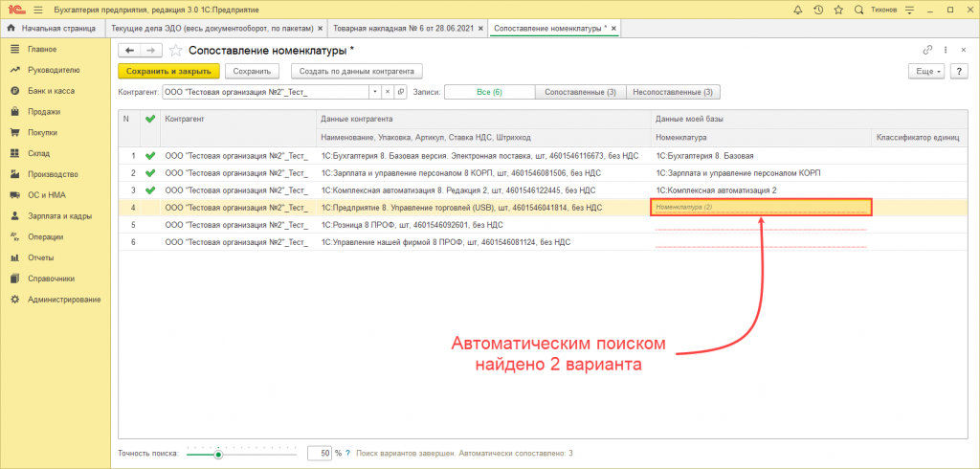The image size is (980, 469).
Task: Add form to favorites with star icon
Action: 176,51
